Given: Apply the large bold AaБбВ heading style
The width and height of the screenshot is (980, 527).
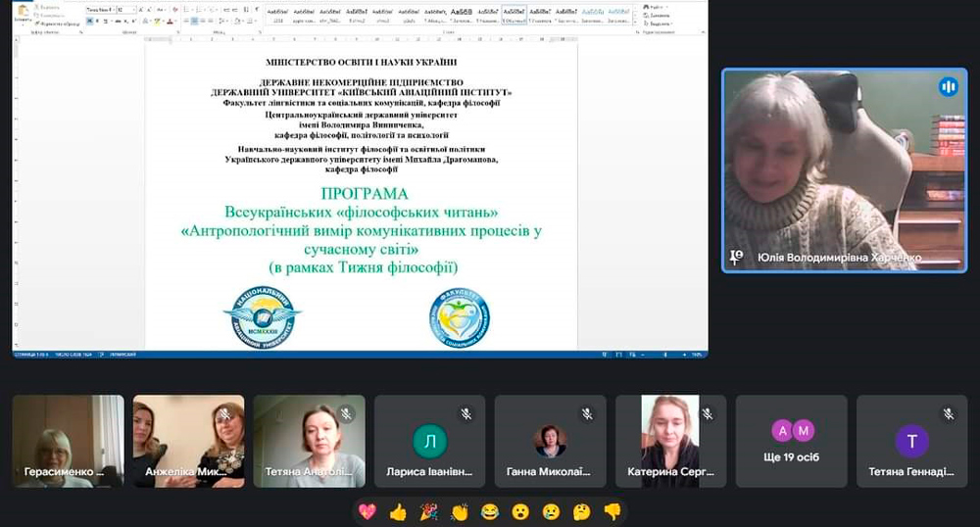Looking at the screenshot, I should coord(462,16).
